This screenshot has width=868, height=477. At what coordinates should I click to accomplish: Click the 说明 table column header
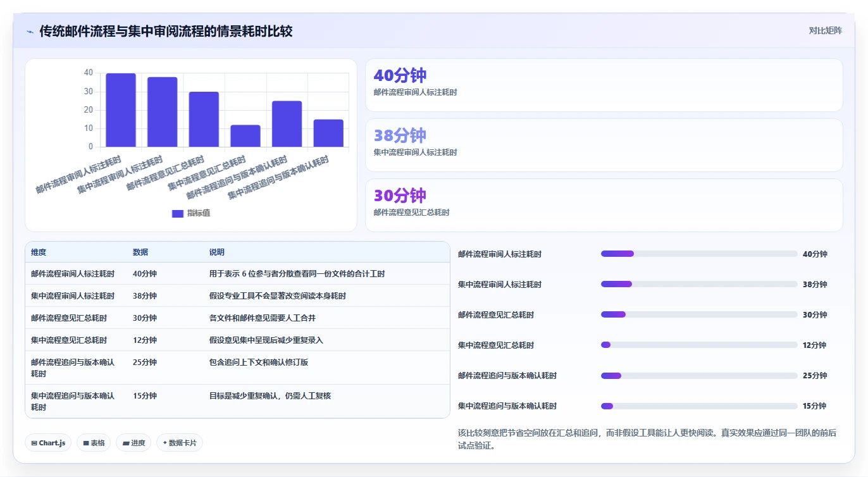click(x=217, y=252)
